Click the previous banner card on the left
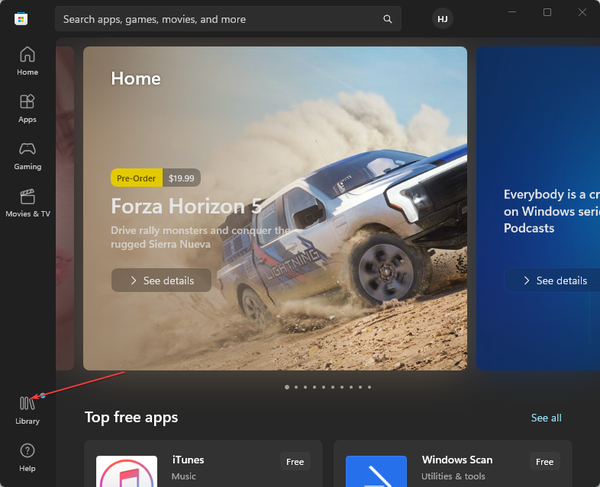Image resolution: width=600 pixels, height=487 pixels. pyautogui.click(x=65, y=208)
